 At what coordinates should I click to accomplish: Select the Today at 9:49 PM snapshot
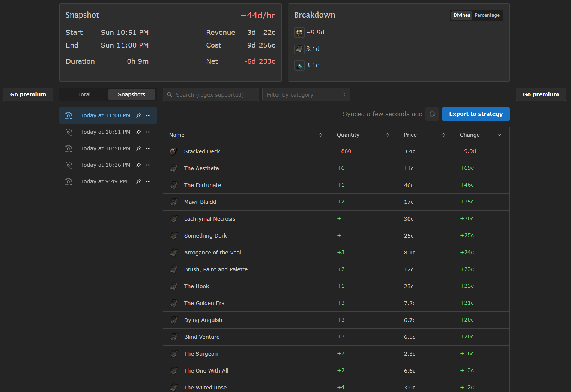pos(104,181)
